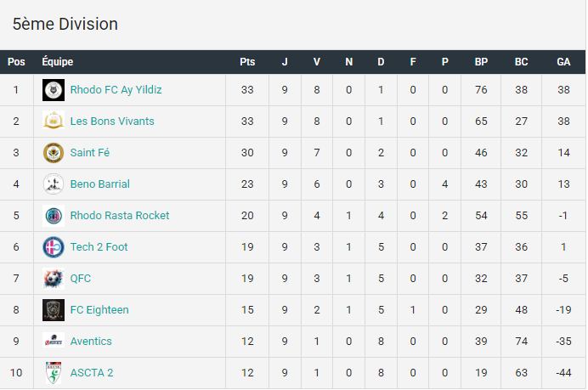Click the Saint Fé team badge
Screen dimensions: 588x390
coord(54,153)
